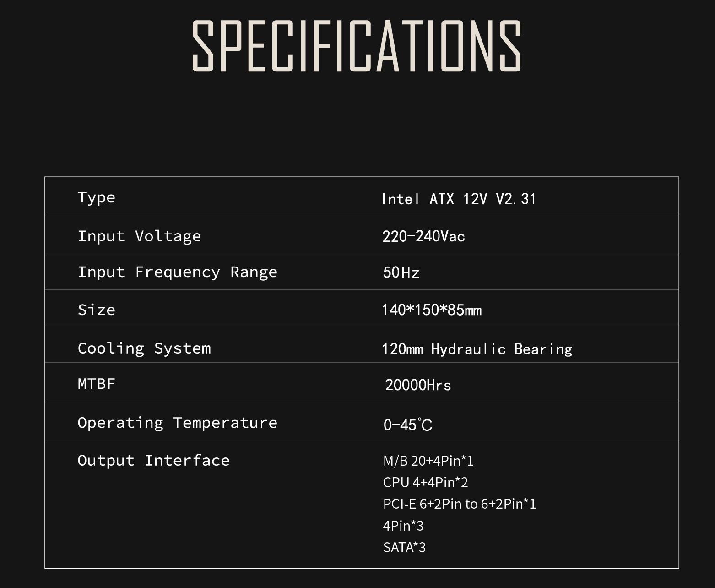The height and width of the screenshot is (588, 715).
Task: Select the Input Frequency Range label
Action: tap(177, 272)
